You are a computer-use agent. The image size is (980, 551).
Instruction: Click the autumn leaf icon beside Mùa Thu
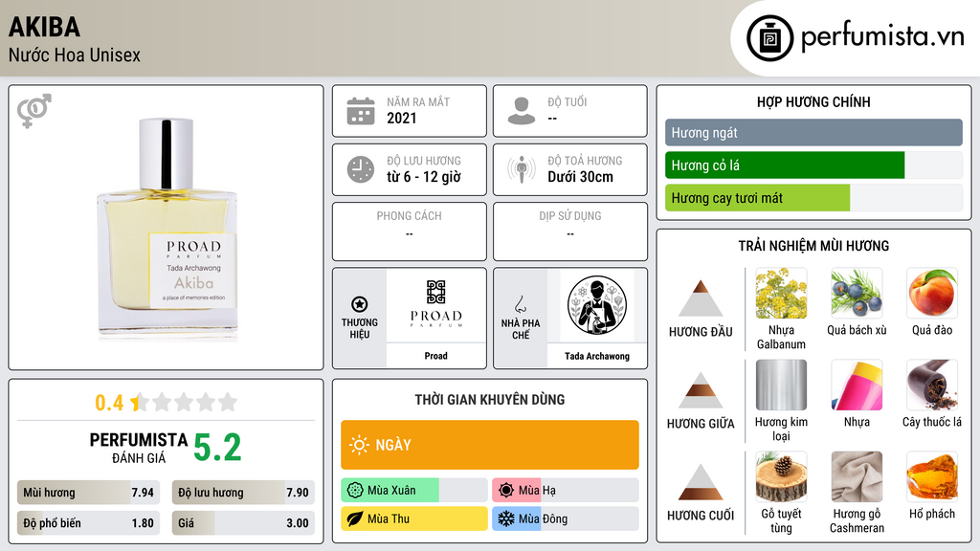tap(355, 518)
